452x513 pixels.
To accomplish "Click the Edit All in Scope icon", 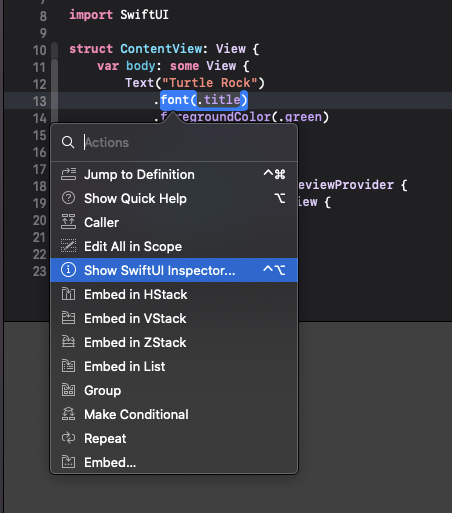I will [68, 246].
